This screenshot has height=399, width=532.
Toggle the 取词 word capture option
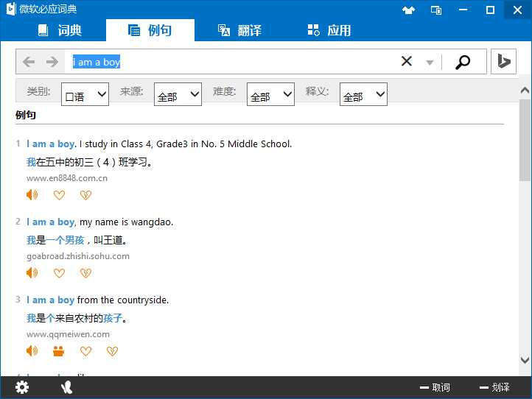pyautogui.click(x=435, y=387)
